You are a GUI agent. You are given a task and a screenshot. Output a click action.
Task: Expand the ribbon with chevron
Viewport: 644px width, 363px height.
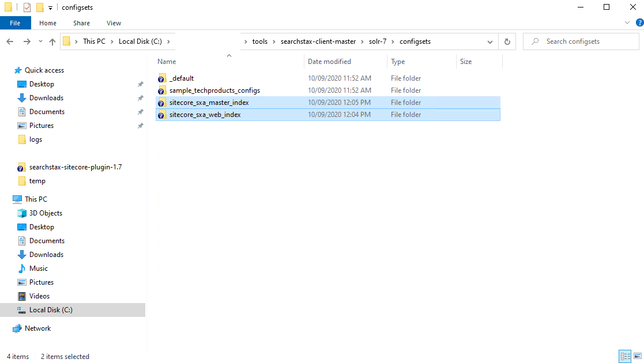coord(627,22)
